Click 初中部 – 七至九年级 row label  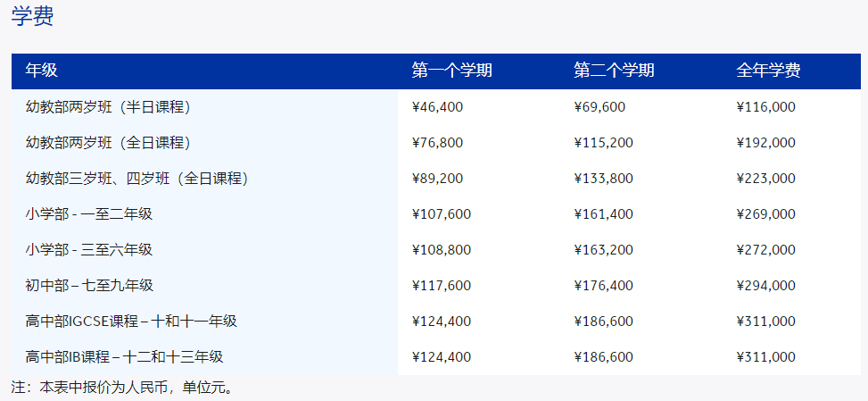tap(89, 286)
